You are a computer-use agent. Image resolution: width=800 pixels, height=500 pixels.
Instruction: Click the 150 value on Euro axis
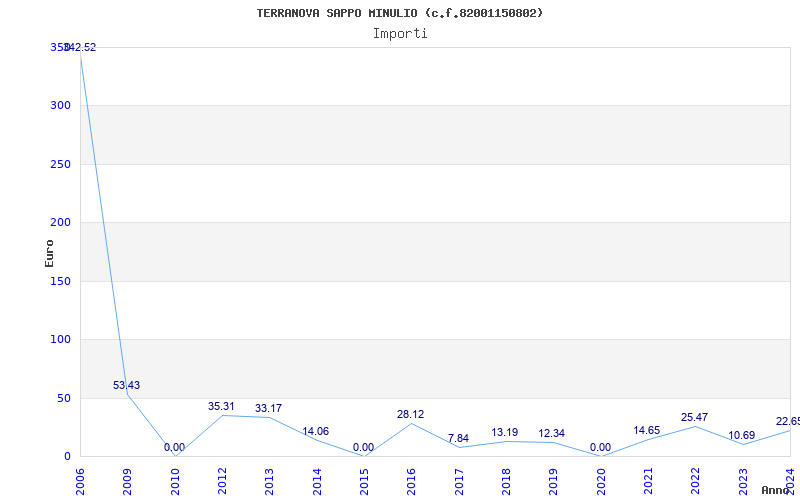60,281
